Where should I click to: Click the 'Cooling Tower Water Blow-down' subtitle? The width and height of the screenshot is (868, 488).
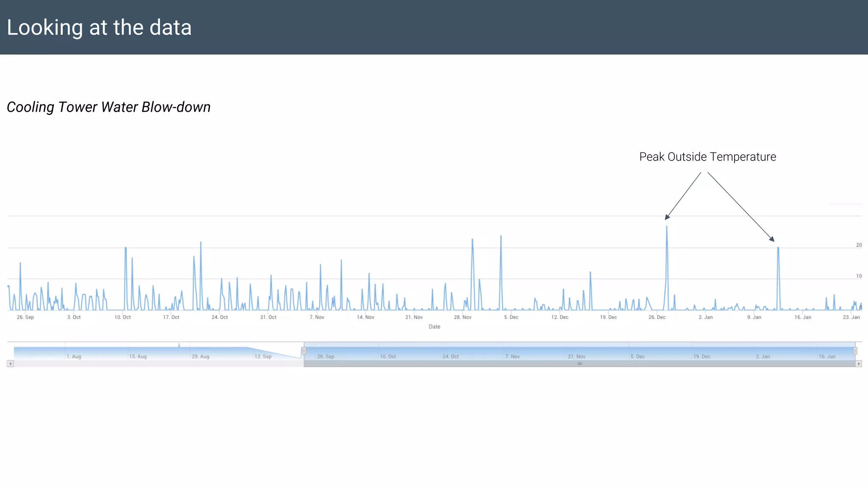108,107
